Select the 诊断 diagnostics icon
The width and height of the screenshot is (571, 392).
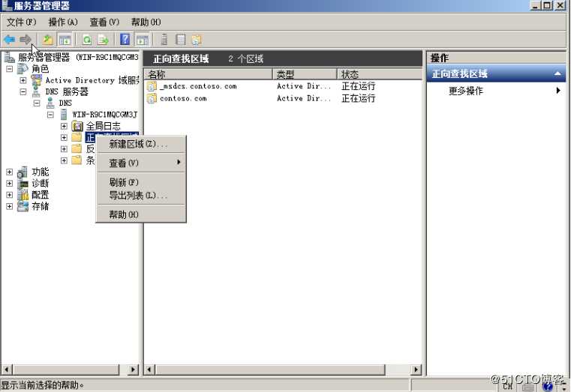pos(23,184)
